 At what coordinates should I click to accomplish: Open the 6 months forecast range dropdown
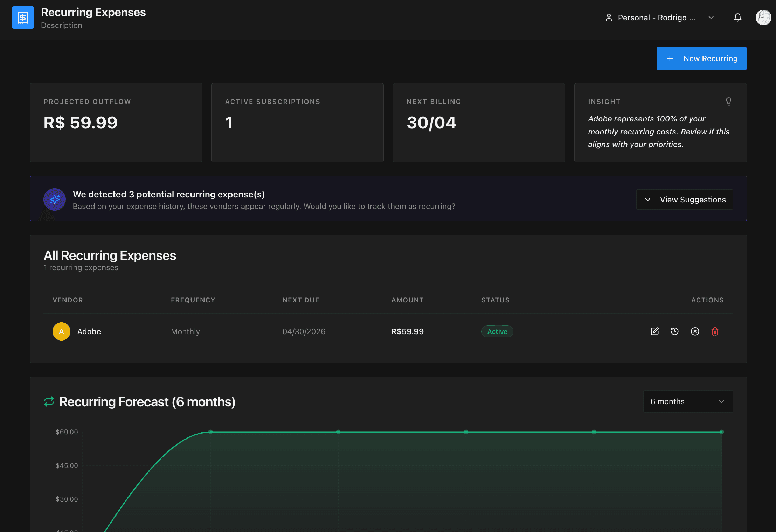tap(688, 401)
